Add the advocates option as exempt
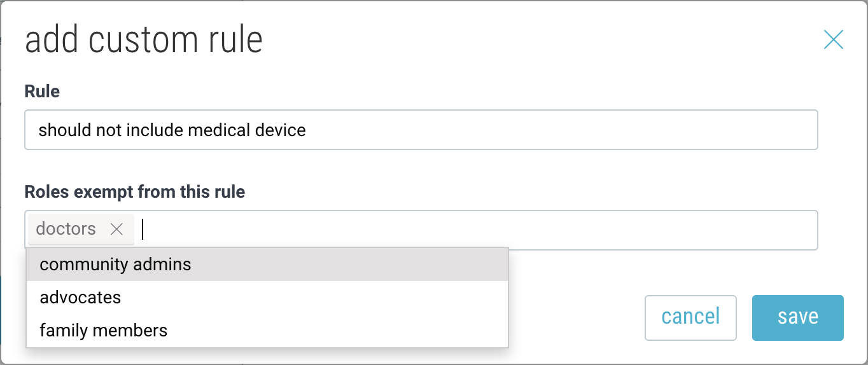 point(80,298)
